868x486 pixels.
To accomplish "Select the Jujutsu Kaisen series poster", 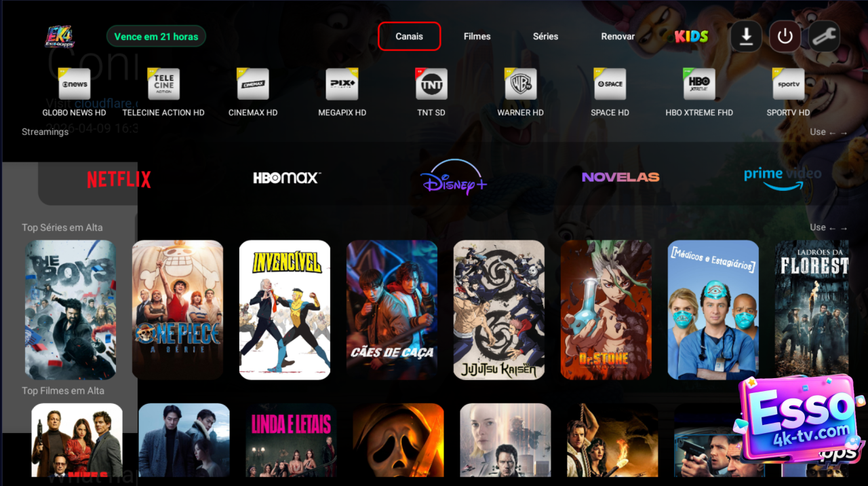I will coord(499,310).
